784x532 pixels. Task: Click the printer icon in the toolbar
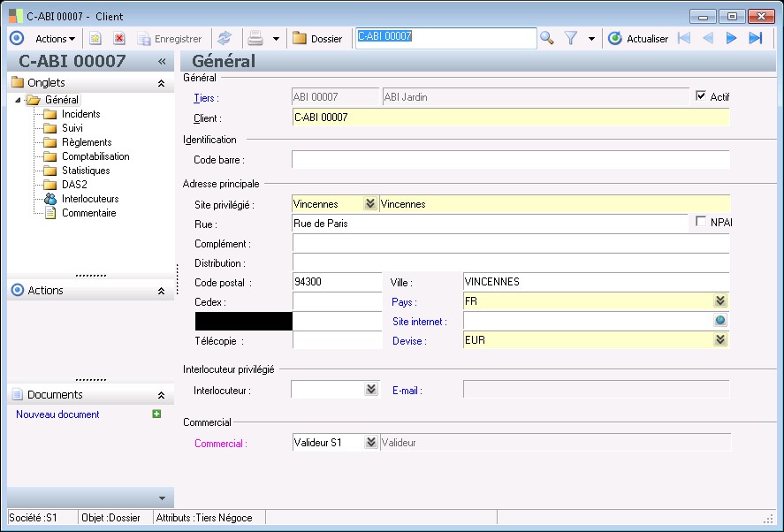point(255,39)
